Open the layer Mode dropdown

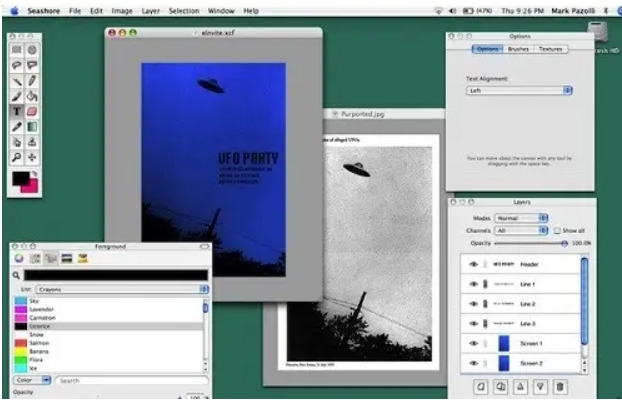(x=521, y=218)
